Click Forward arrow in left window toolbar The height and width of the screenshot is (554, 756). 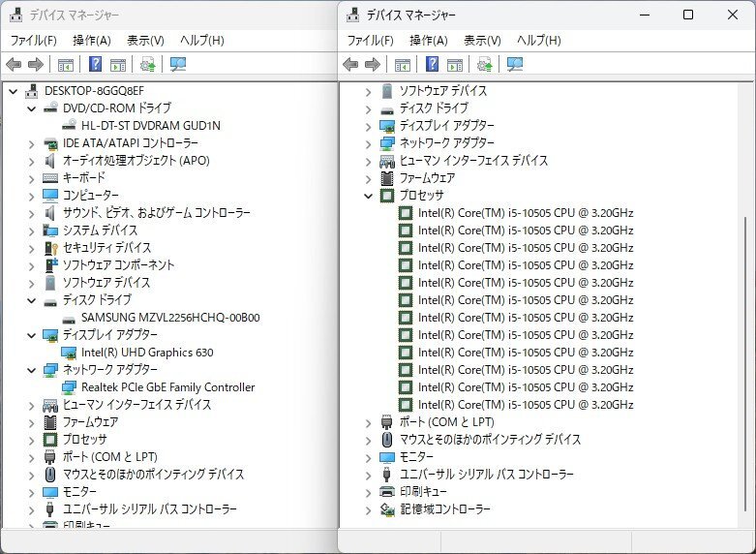coord(36,64)
